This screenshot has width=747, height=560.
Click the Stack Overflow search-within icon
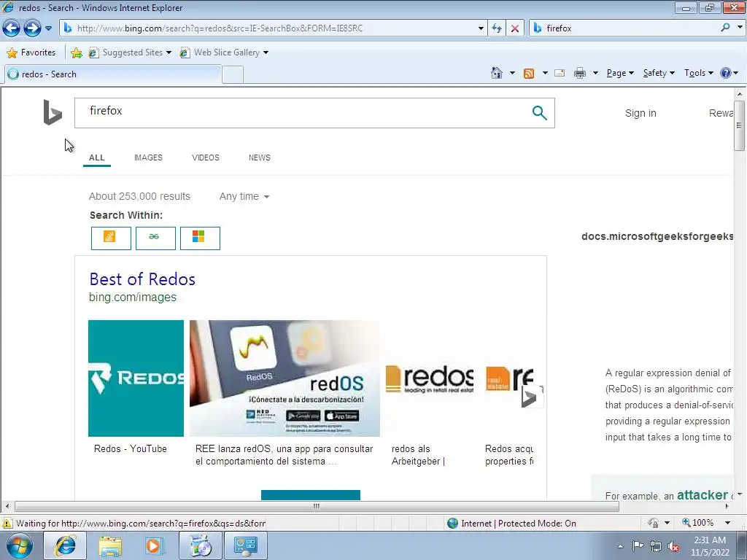click(x=111, y=238)
